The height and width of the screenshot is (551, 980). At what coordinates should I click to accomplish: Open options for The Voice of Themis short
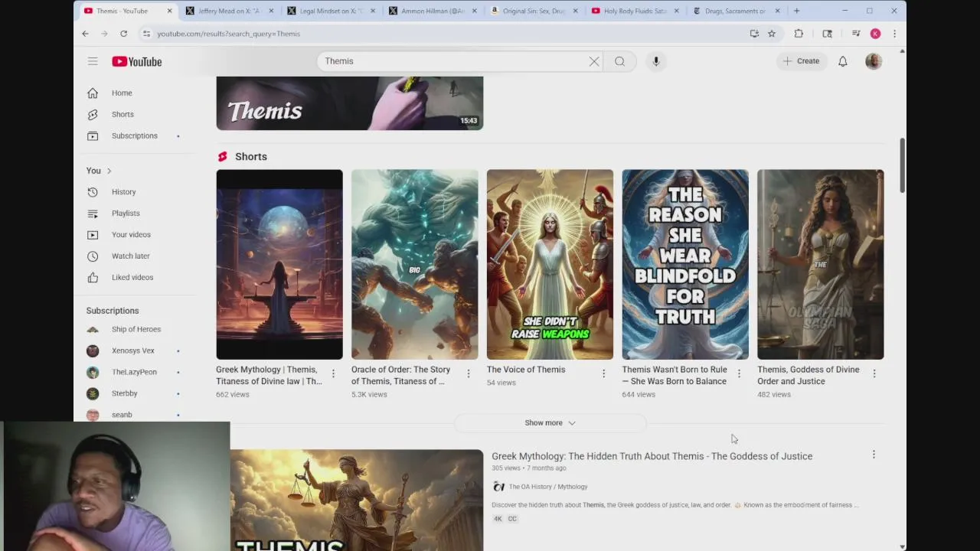603,373
